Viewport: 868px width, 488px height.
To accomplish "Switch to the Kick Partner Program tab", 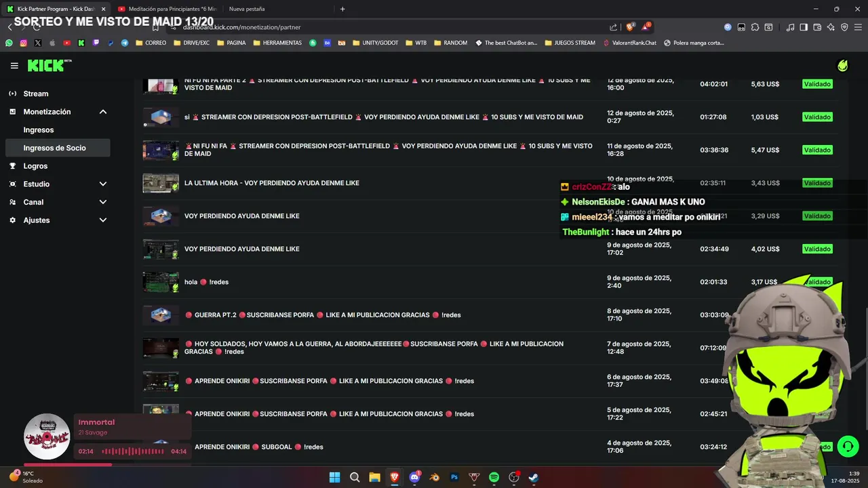I will point(56,9).
